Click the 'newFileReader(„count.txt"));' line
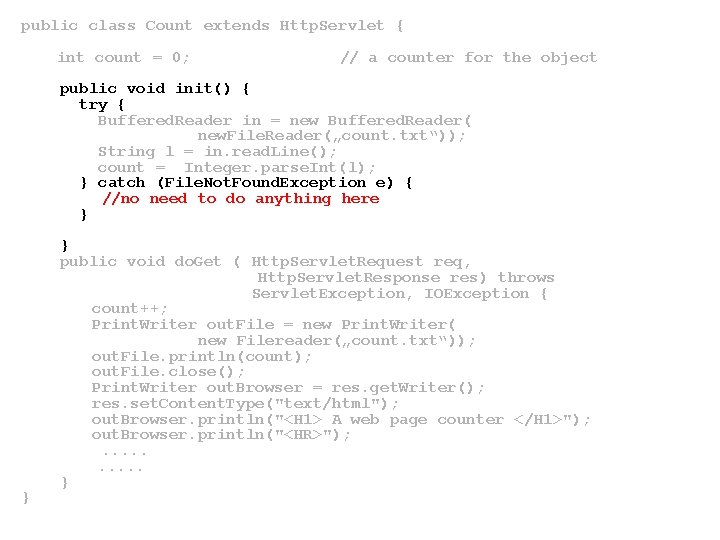This screenshot has width=720, height=540. tap(331, 135)
